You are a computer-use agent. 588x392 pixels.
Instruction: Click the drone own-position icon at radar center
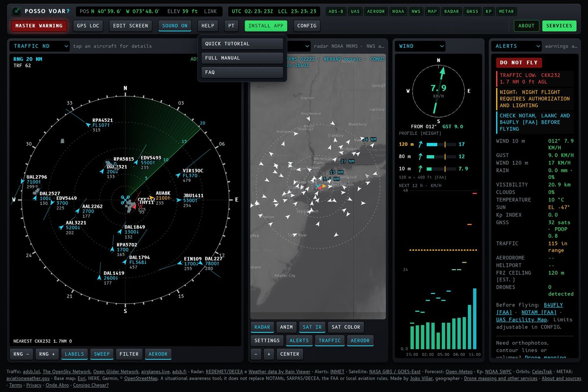125,200
